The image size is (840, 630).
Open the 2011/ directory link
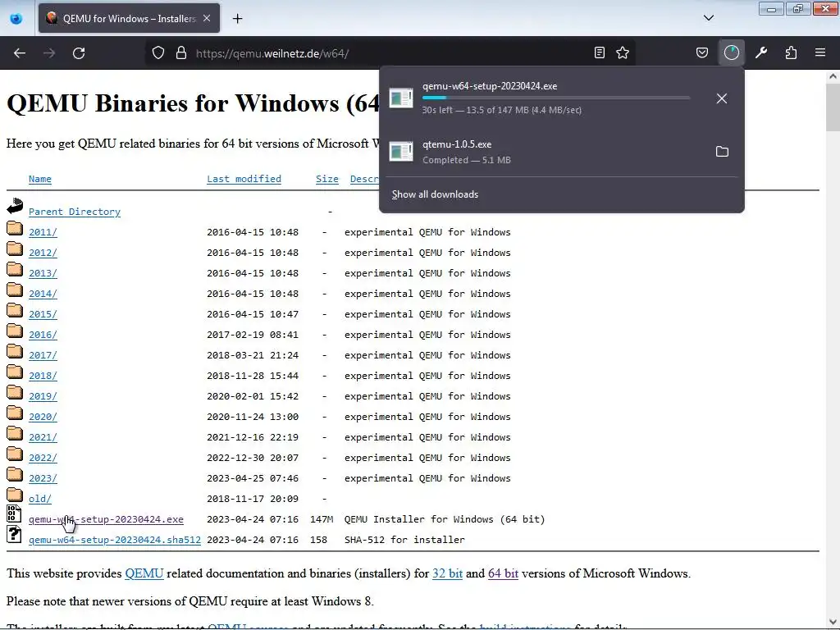coord(43,232)
